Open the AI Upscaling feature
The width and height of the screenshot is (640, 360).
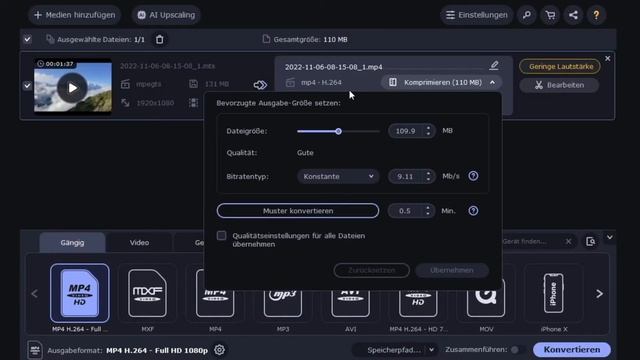pos(166,15)
